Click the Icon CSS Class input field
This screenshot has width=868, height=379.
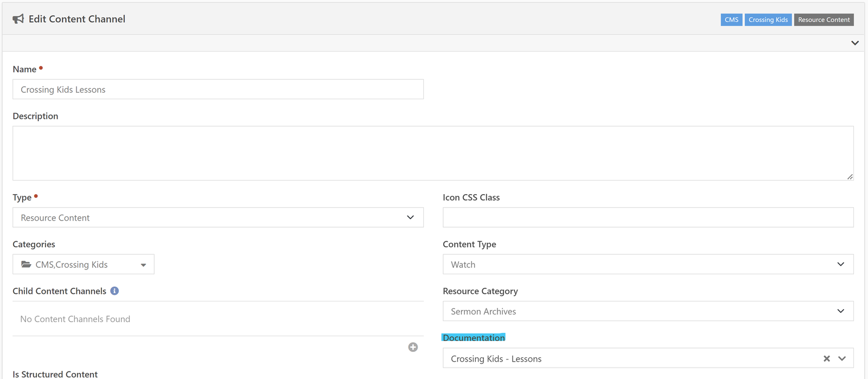click(648, 217)
